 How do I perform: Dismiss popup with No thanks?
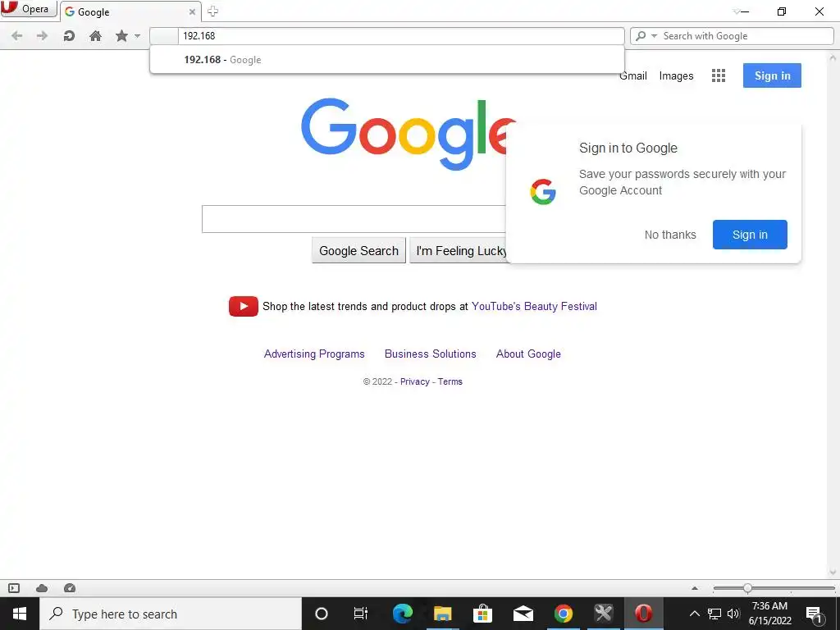670,235
